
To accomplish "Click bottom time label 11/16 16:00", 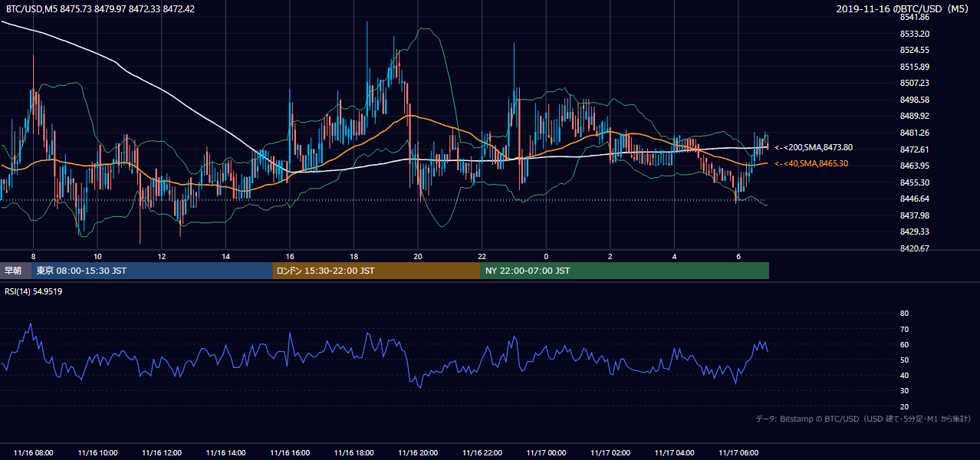I will click(290, 453).
